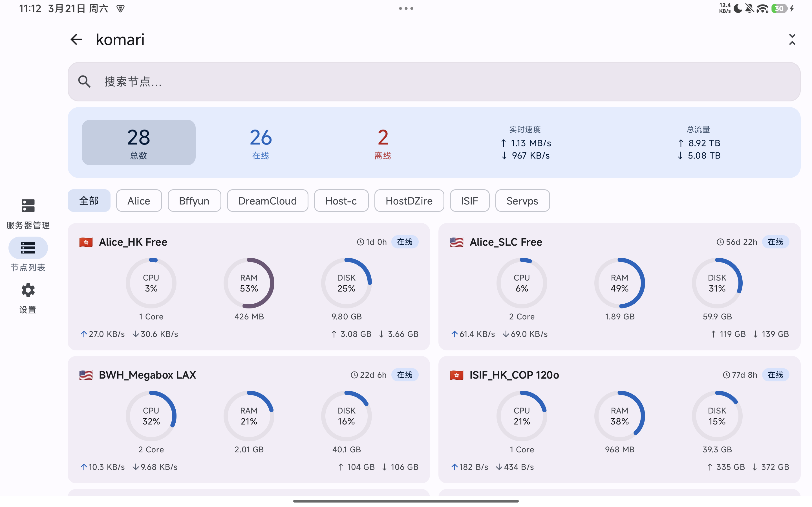Click the search magnifier icon

tap(84, 81)
